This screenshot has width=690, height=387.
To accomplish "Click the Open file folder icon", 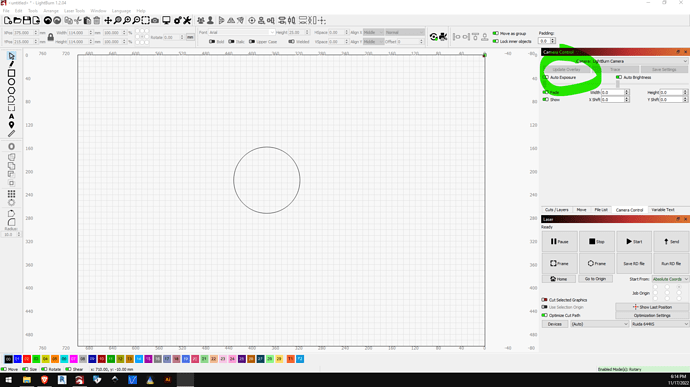I will (x=17, y=21).
